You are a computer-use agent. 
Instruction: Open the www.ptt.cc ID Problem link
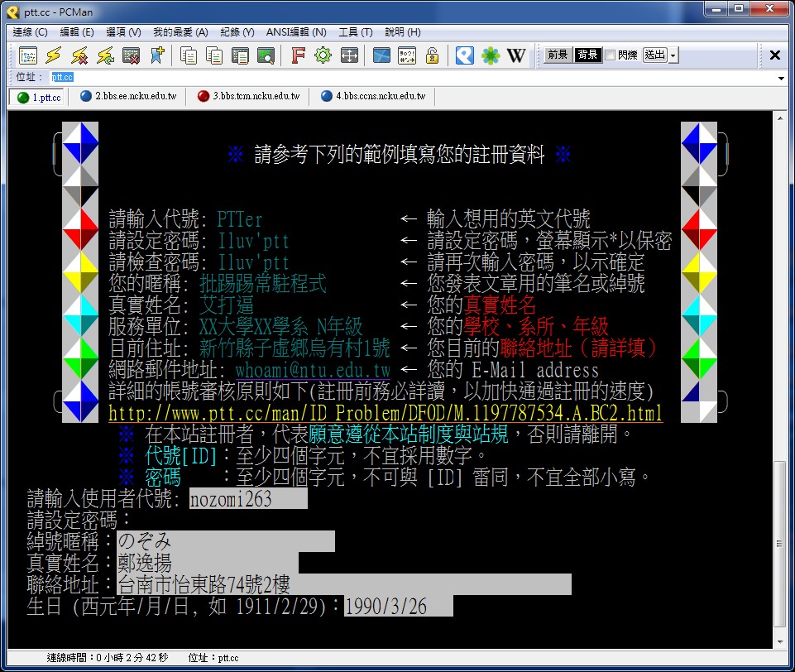click(386, 413)
